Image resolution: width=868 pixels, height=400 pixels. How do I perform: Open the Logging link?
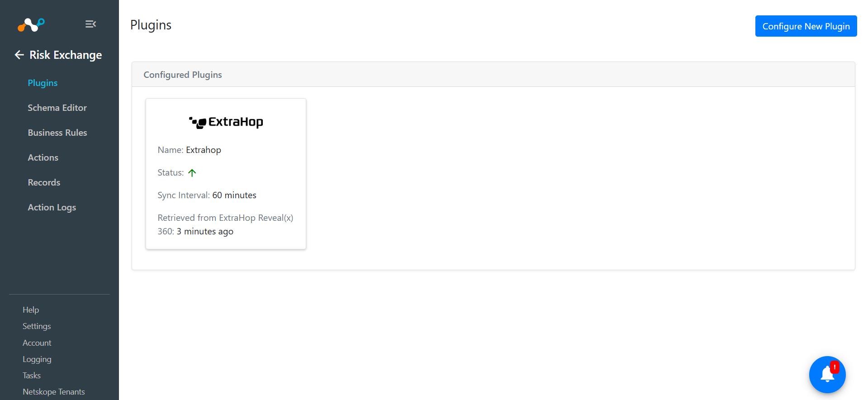click(37, 359)
